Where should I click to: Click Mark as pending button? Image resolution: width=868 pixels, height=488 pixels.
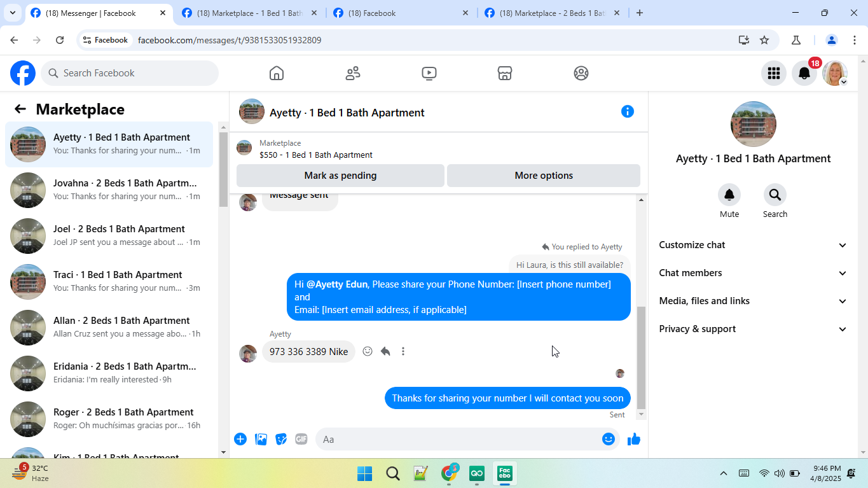(340, 176)
